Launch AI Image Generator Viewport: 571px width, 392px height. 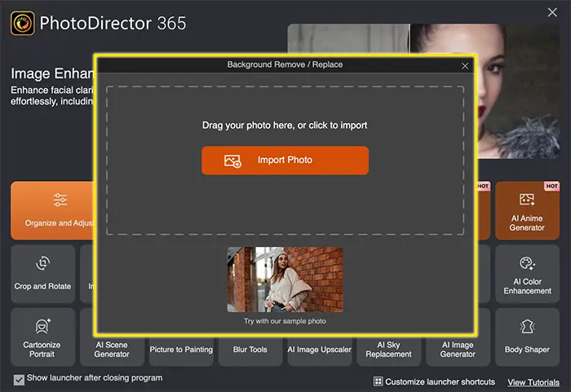click(458, 350)
